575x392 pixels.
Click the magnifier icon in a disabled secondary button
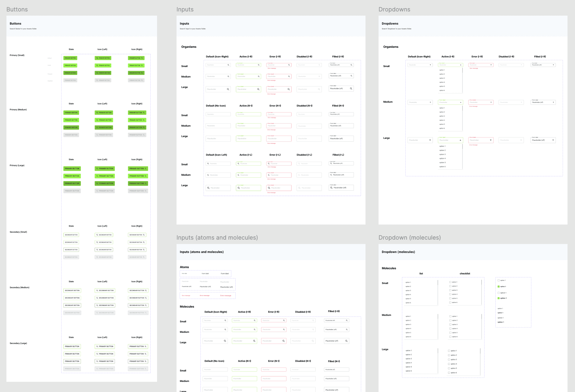[x=97, y=257]
